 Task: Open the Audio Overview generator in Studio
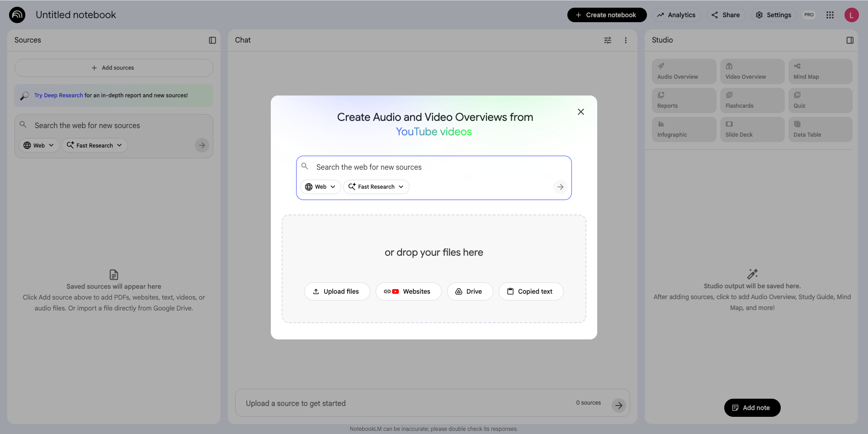(x=683, y=71)
